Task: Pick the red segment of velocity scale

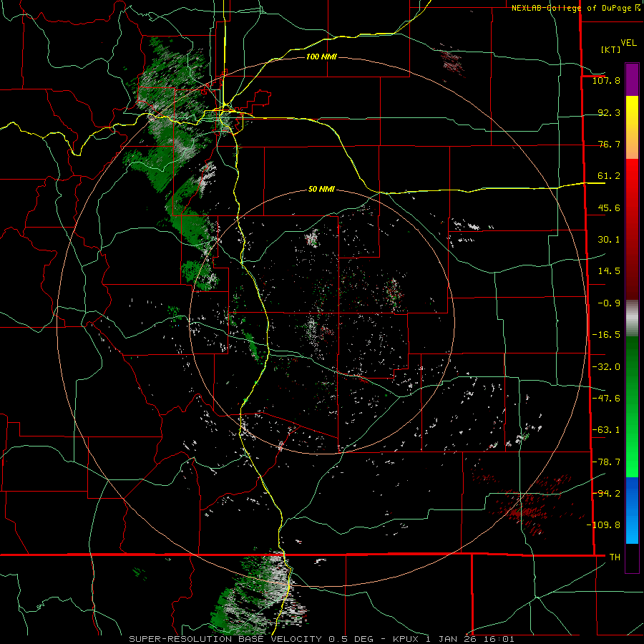Action: pos(632,229)
